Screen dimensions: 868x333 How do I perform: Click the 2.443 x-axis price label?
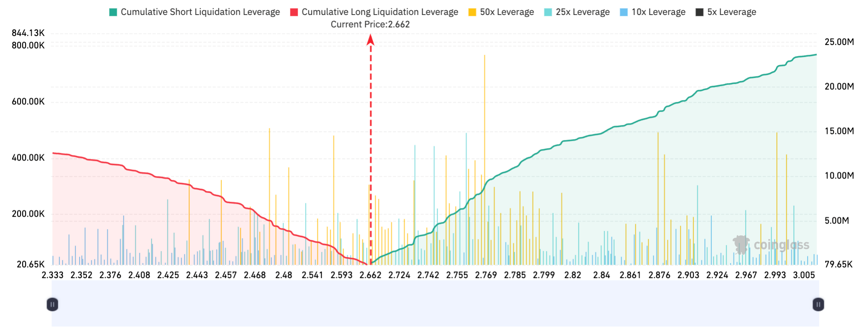(x=197, y=275)
